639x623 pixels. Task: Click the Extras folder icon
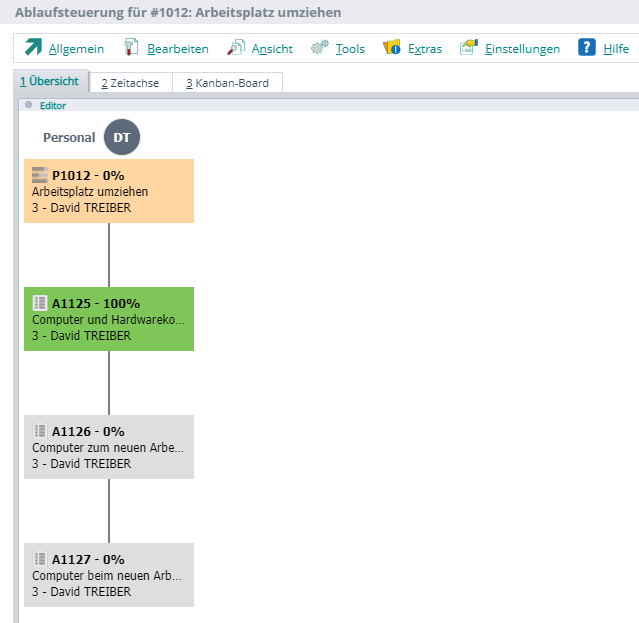click(x=392, y=48)
